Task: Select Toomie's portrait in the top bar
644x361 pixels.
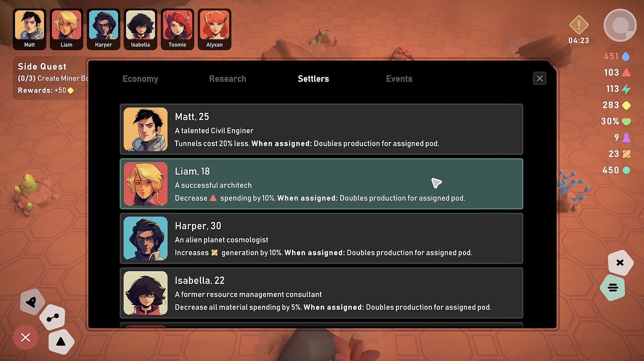Action: pyautogui.click(x=177, y=29)
